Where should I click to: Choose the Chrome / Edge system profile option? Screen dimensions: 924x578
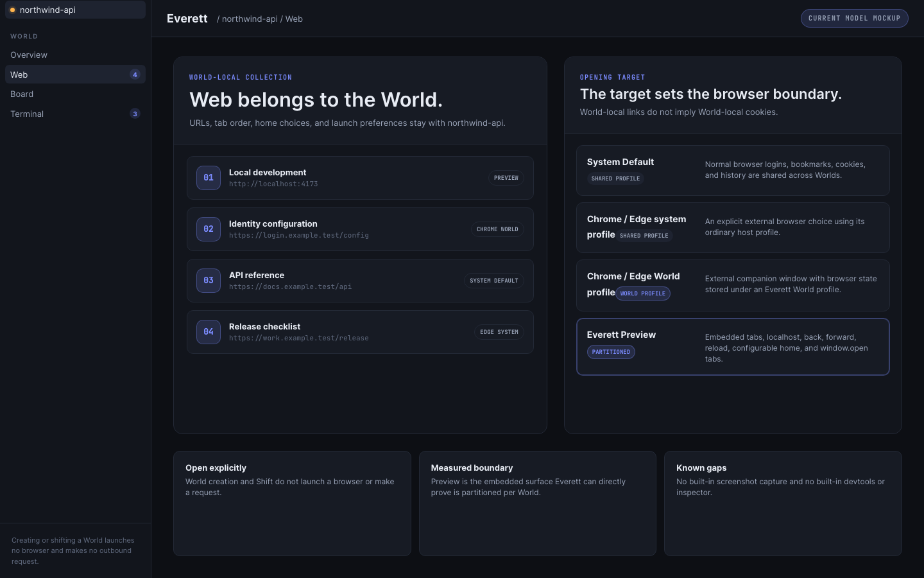[x=733, y=227]
